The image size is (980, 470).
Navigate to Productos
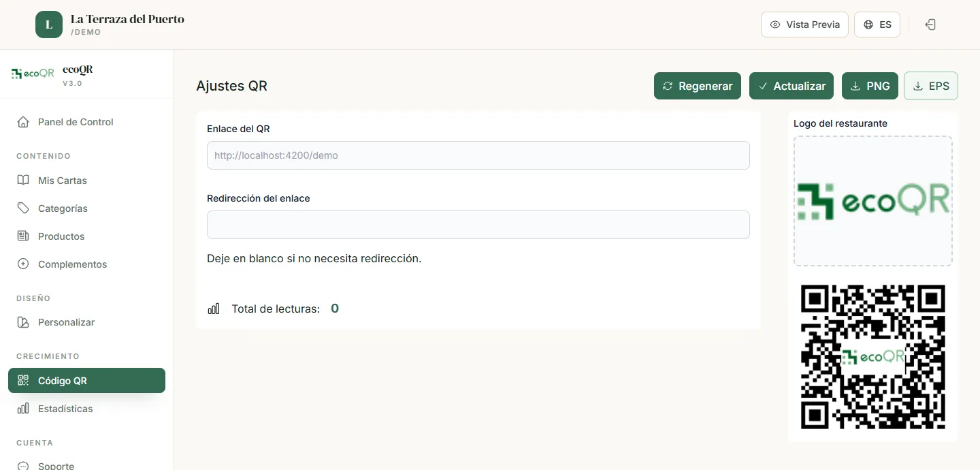[86, 236]
